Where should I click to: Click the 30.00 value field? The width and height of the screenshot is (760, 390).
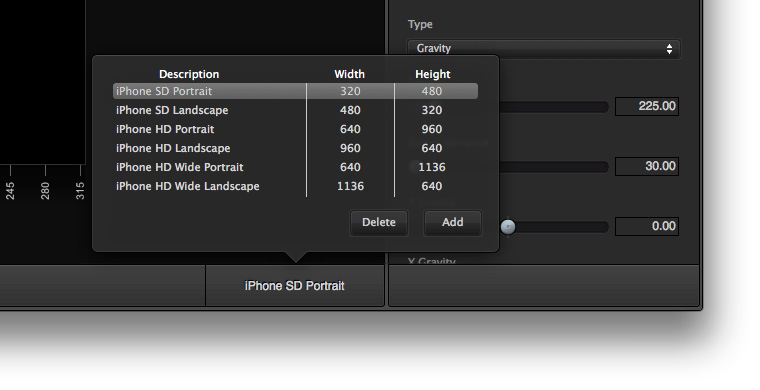click(647, 166)
